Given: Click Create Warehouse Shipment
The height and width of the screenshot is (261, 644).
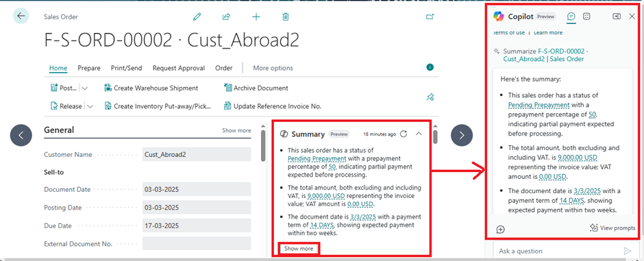Looking at the screenshot, I should click(151, 88).
